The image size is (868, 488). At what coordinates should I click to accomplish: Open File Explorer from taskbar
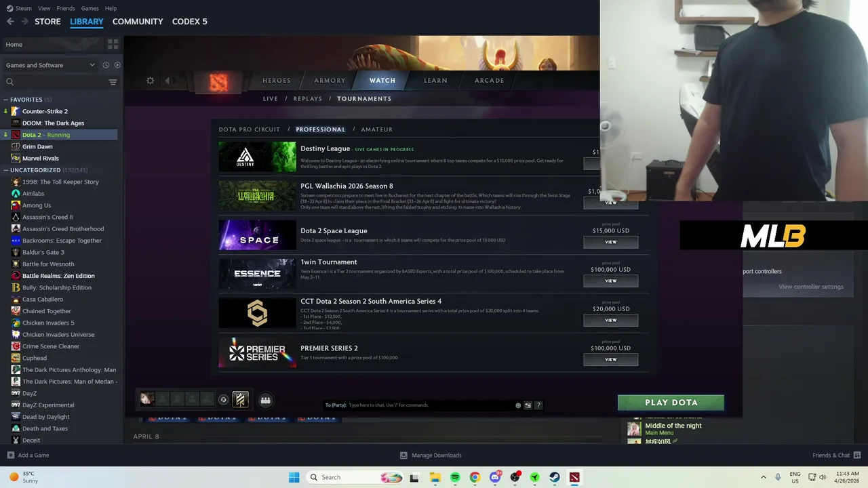coord(435,477)
